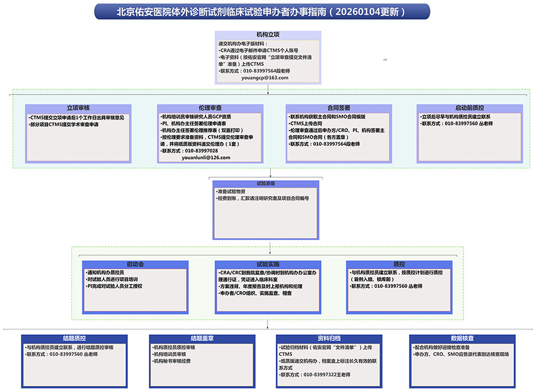This screenshot has height=392, width=536.
Task: Click 丛老师 phone line beneath "首例入组、锁库前"
Action: coord(385,286)
